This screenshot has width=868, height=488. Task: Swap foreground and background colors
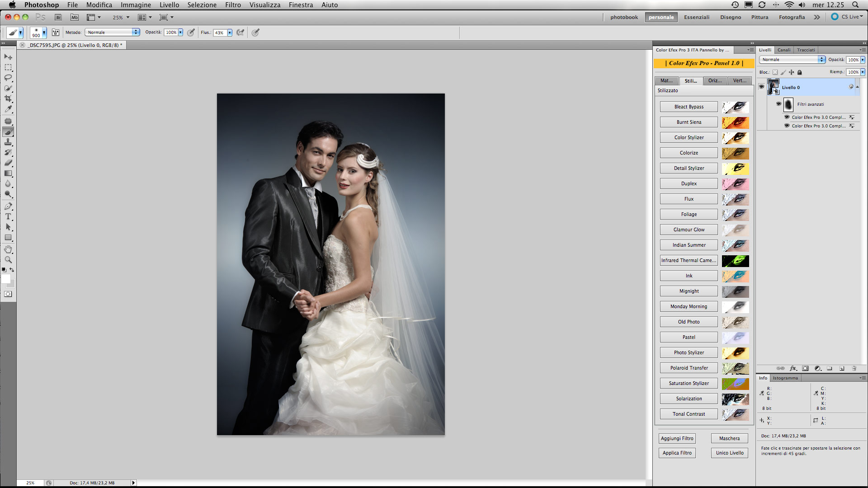pos(12,270)
